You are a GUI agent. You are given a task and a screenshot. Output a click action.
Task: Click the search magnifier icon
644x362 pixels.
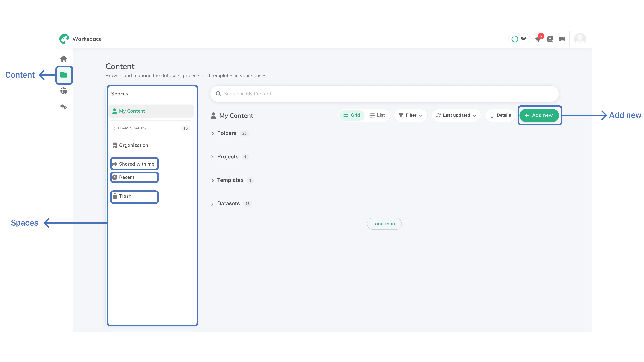(218, 94)
